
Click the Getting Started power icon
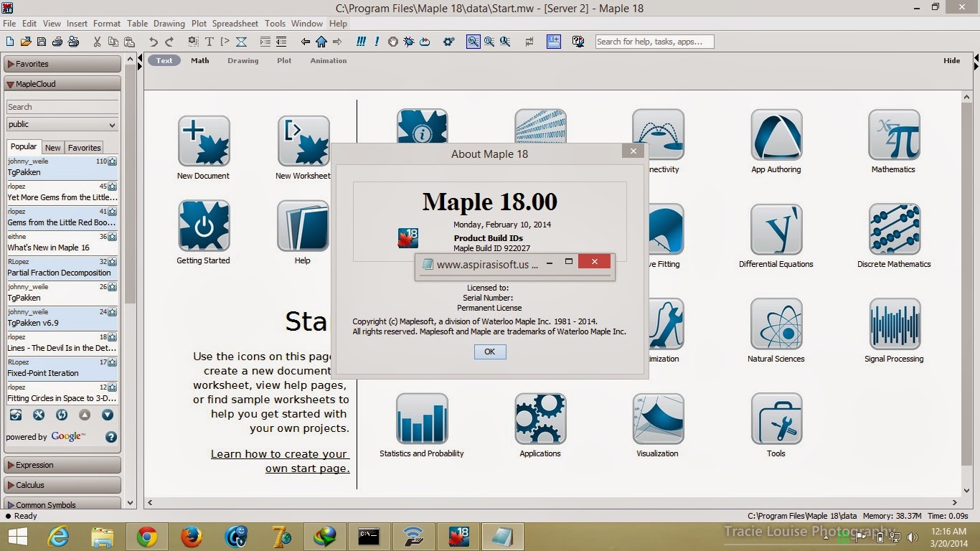203,226
